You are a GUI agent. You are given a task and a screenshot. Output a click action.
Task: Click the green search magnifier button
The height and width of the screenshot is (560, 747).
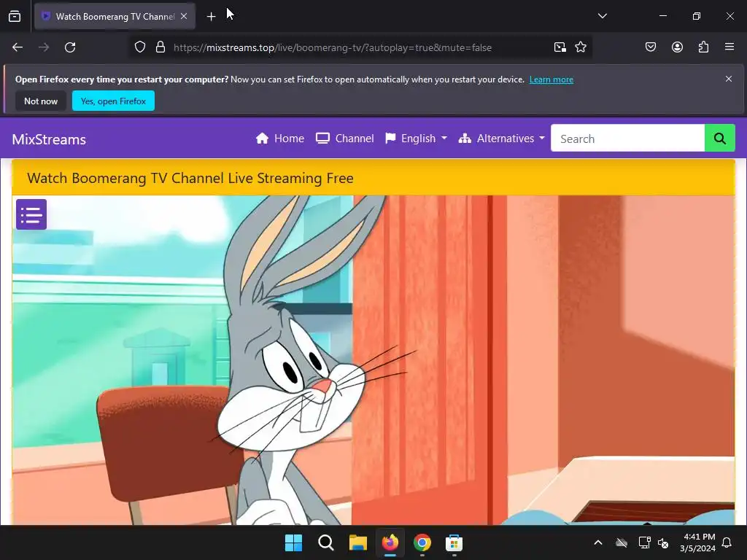pos(719,139)
